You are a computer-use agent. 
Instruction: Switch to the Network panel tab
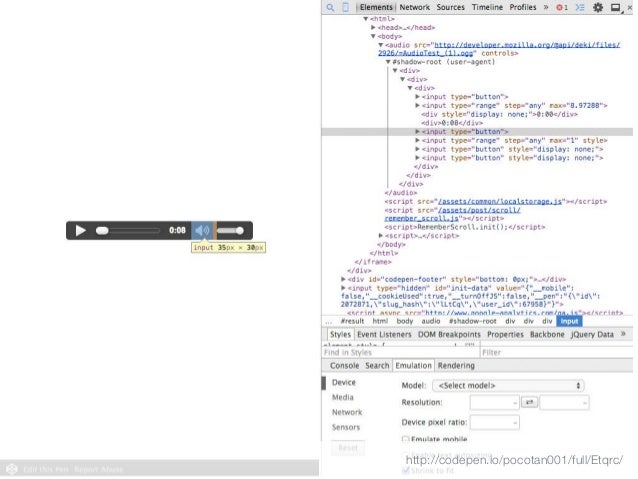pos(415,7)
